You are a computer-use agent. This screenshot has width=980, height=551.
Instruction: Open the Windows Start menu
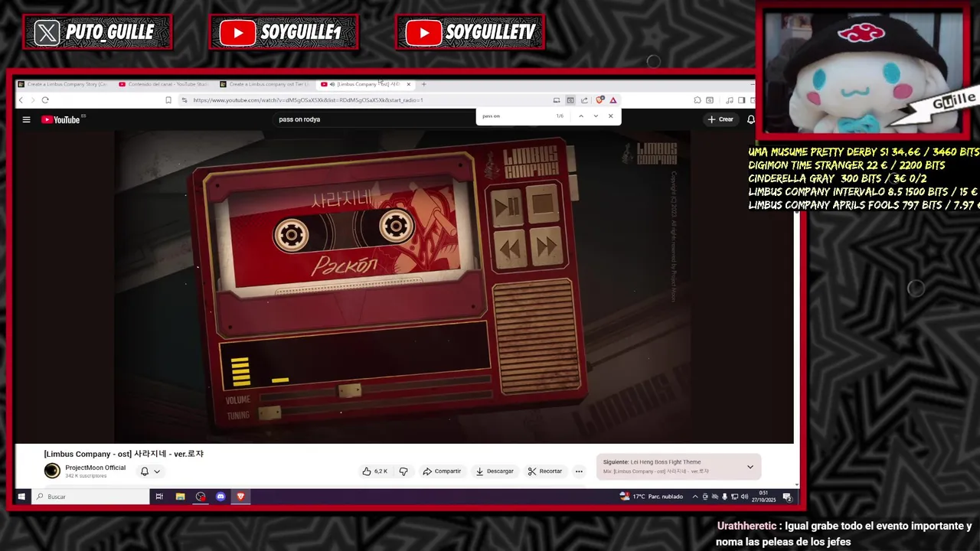click(21, 497)
